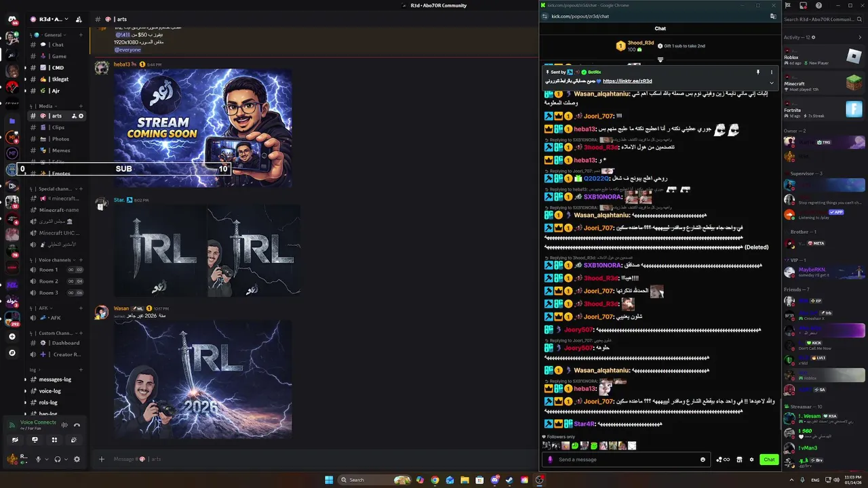The image size is (868, 488).
Task: Add an attachment with message plus button
Action: click(x=102, y=459)
